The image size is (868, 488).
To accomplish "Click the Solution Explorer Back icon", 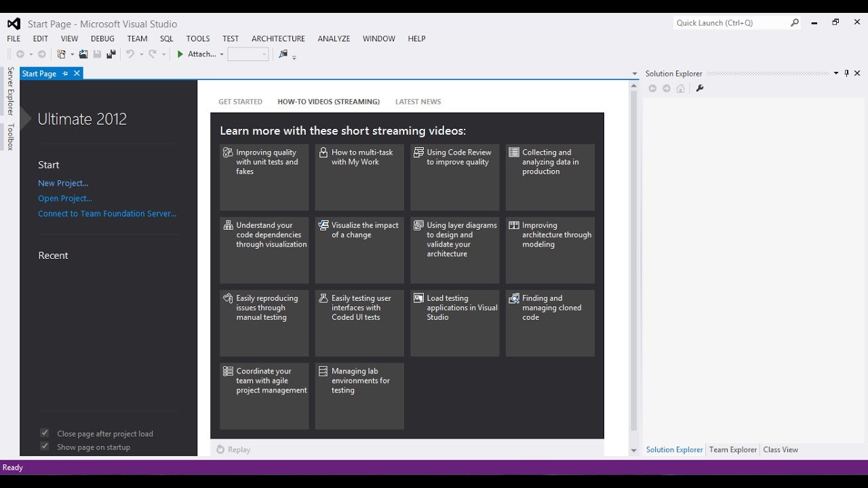I will point(653,88).
